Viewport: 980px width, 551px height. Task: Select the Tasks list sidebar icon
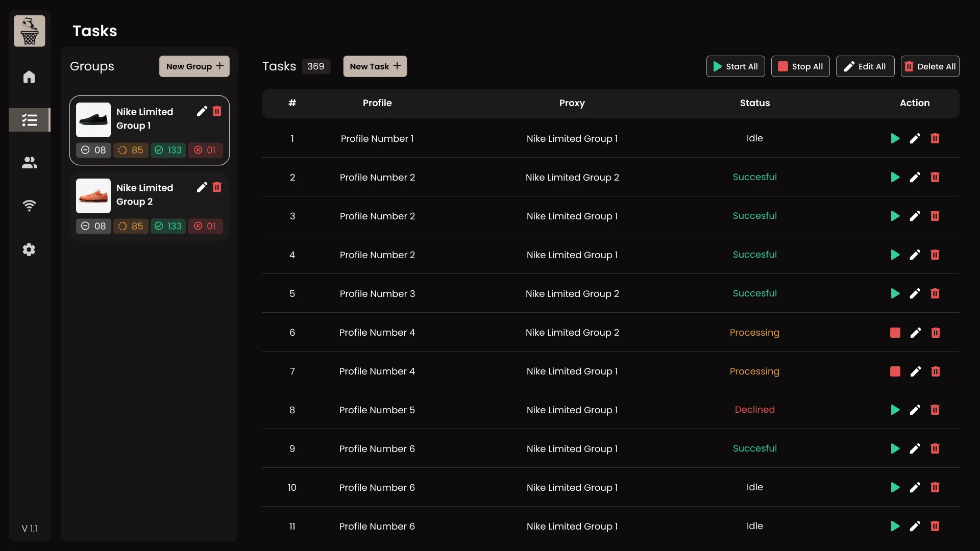(x=29, y=120)
